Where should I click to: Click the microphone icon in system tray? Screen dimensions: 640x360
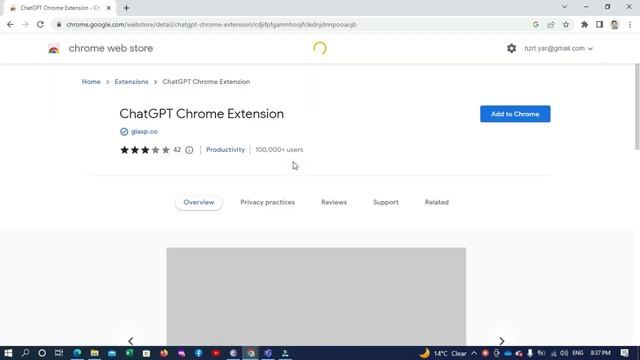[x=530, y=353]
